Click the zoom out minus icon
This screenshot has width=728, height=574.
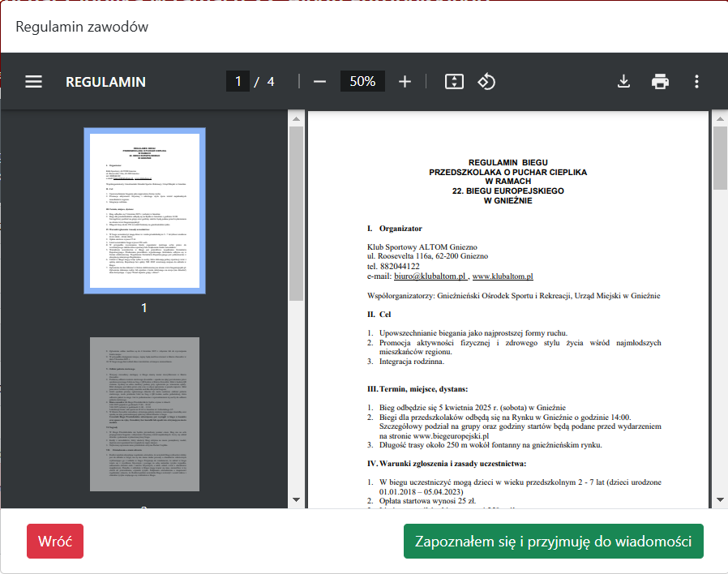(x=319, y=82)
